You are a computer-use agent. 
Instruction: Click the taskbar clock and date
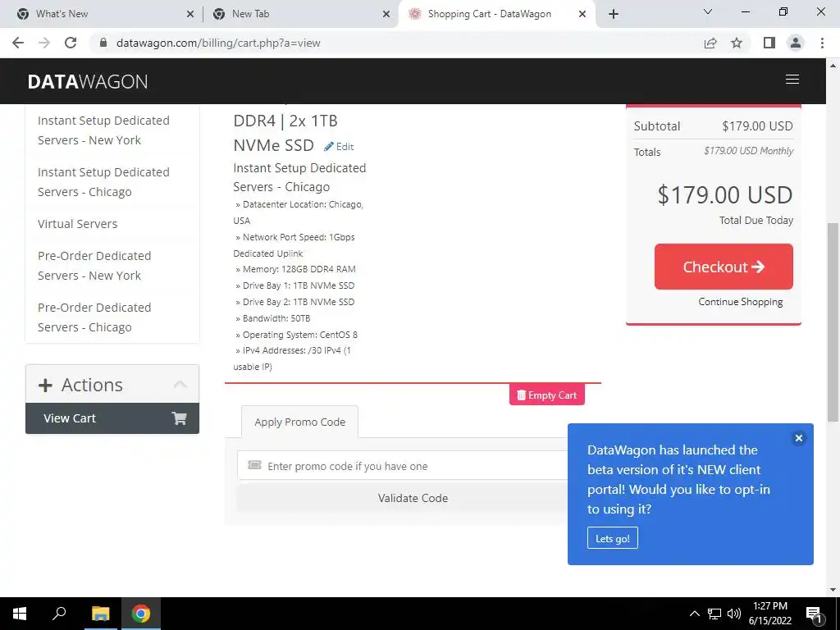tap(769, 614)
